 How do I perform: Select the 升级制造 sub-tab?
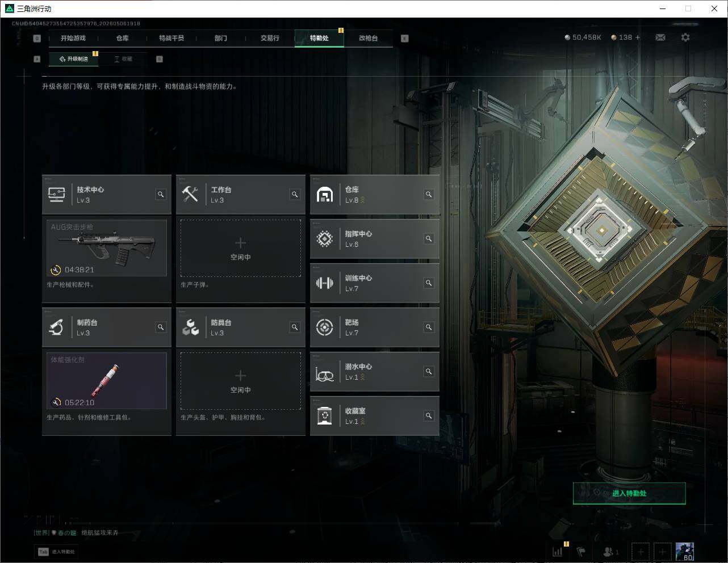pyautogui.click(x=74, y=59)
